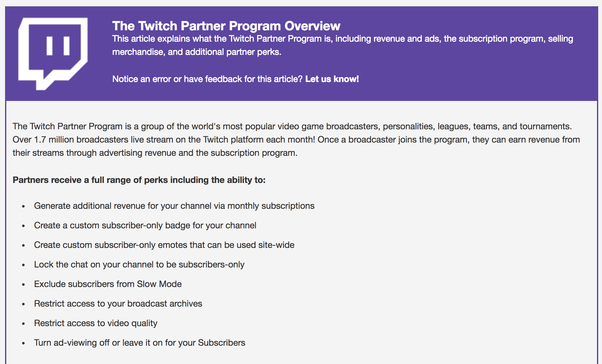Select the 'Turn ad-viewing off' list item
The height and width of the screenshot is (364, 602).
click(139, 343)
